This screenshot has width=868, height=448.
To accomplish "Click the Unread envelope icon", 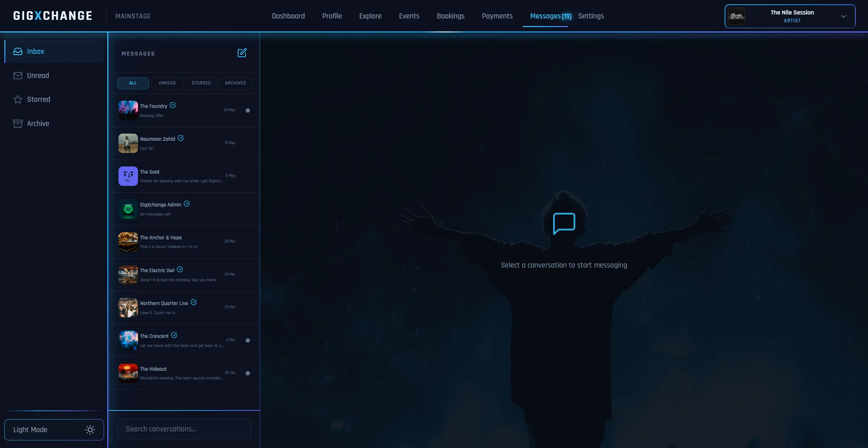I will (x=18, y=75).
